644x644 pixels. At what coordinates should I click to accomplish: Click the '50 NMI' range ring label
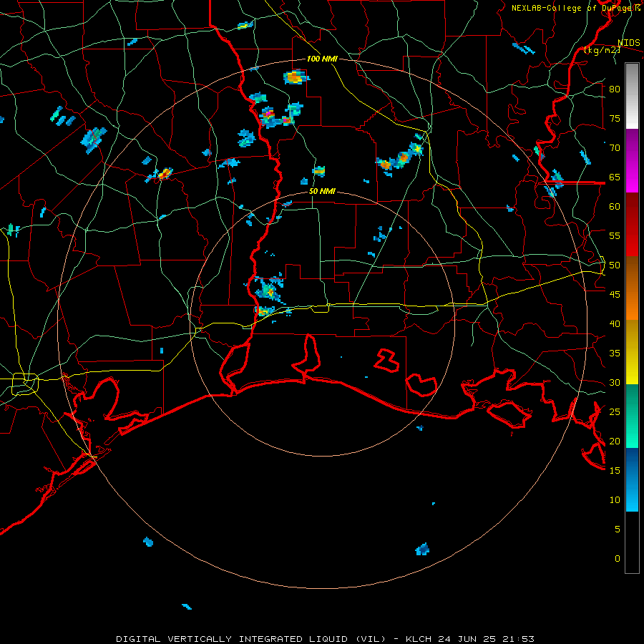tap(322, 191)
